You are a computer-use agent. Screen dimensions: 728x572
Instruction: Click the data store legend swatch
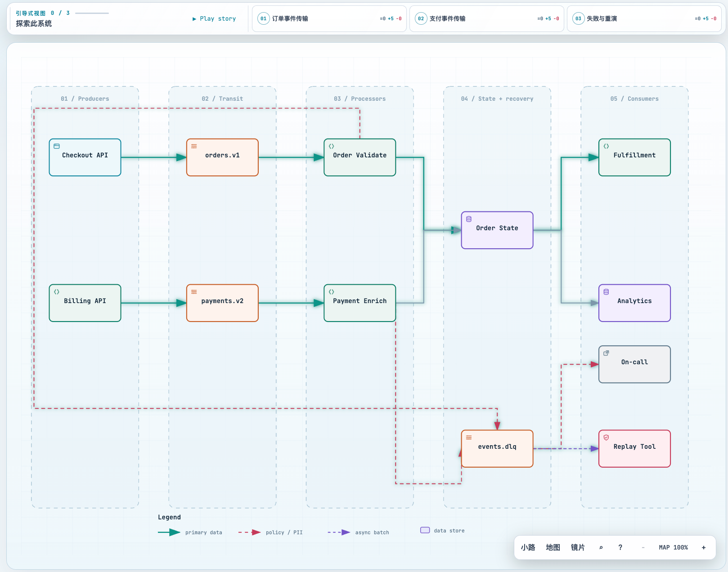coord(425,530)
